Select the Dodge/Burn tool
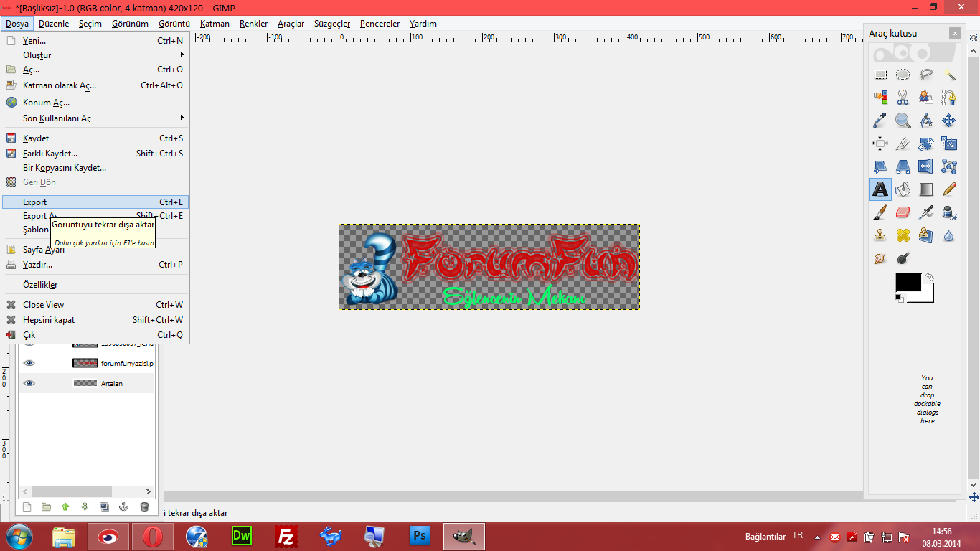Screen dimensions: 980x551 [903, 258]
